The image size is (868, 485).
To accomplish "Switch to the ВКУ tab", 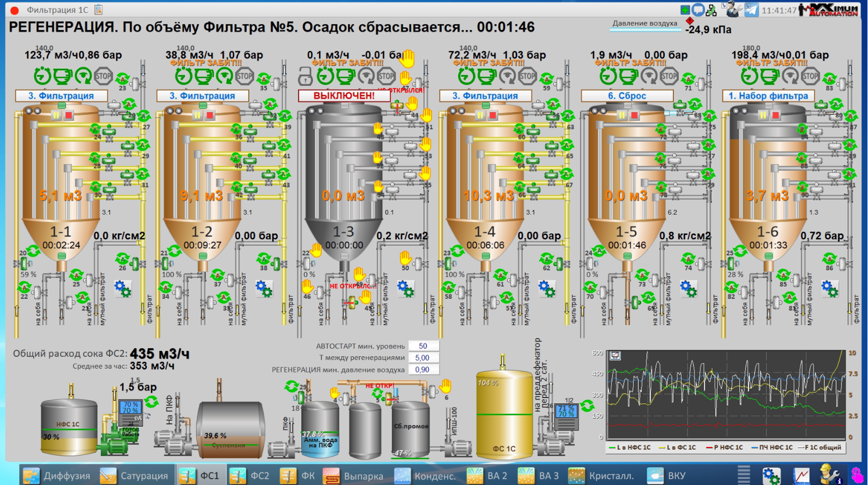I will pyautogui.click(x=666, y=475).
